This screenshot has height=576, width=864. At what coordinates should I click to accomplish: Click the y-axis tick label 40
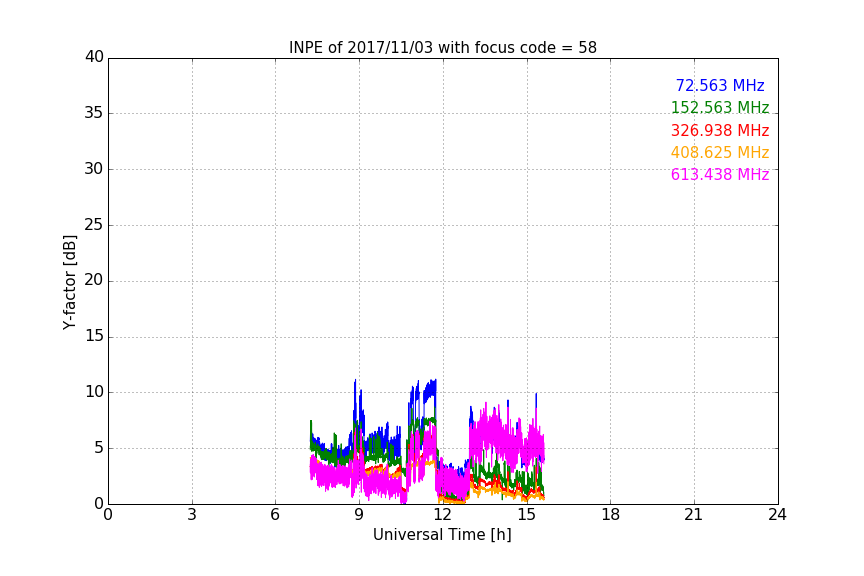point(94,57)
